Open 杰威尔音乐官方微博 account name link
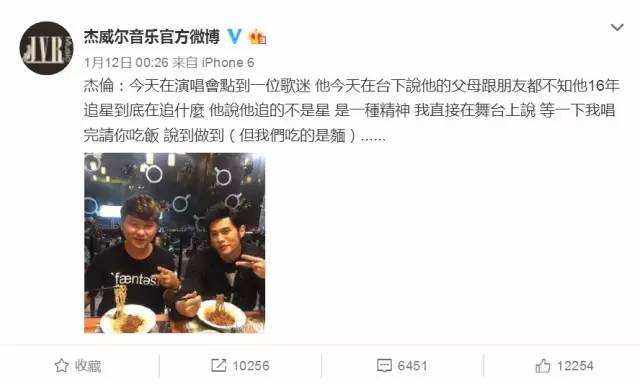The width and height of the screenshot is (640, 384). [x=152, y=37]
